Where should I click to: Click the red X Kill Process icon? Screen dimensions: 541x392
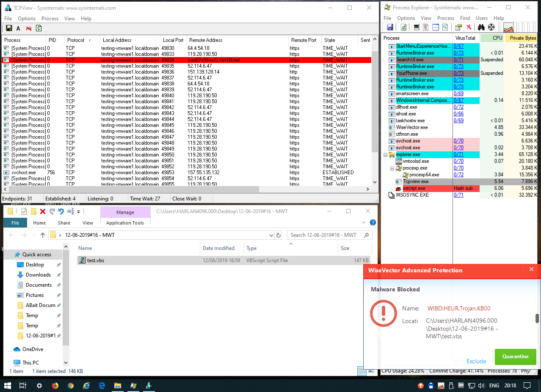[x=469, y=27]
